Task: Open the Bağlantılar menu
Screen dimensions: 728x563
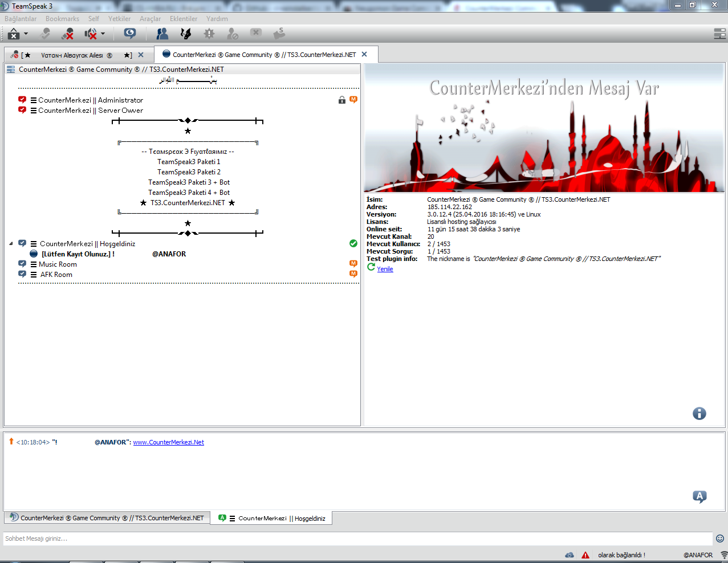Action: coord(21,19)
